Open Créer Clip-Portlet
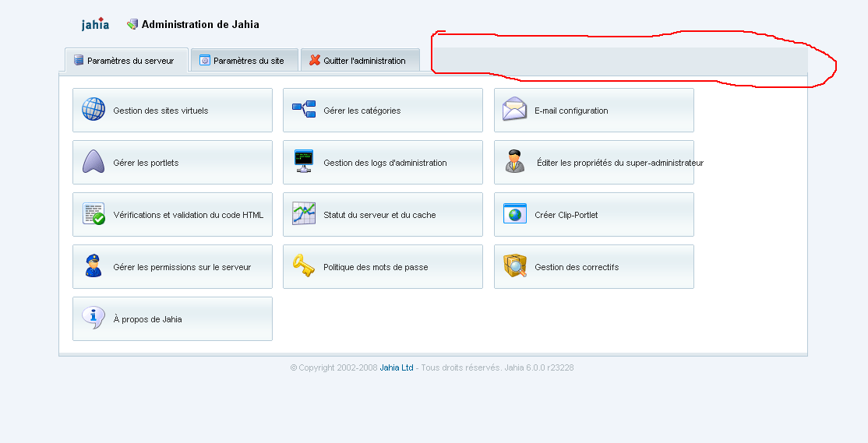868x443 pixels. tap(594, 215)
